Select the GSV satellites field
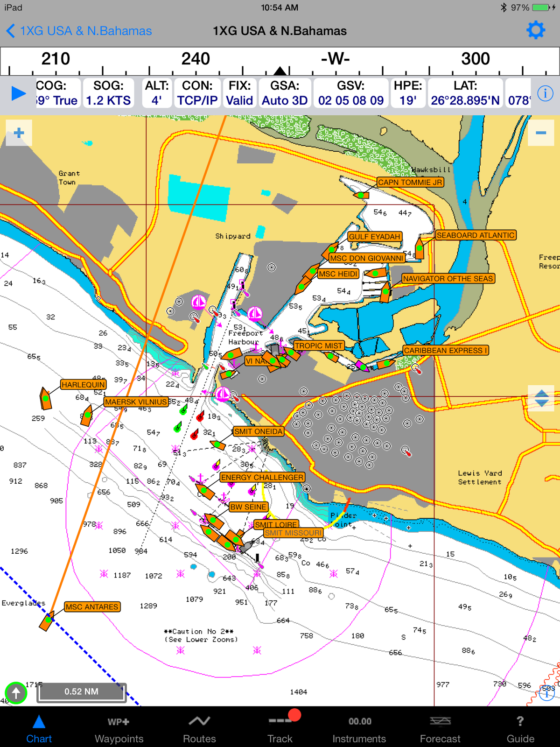The width and height of the screenshot is (560, 747). 351,93
